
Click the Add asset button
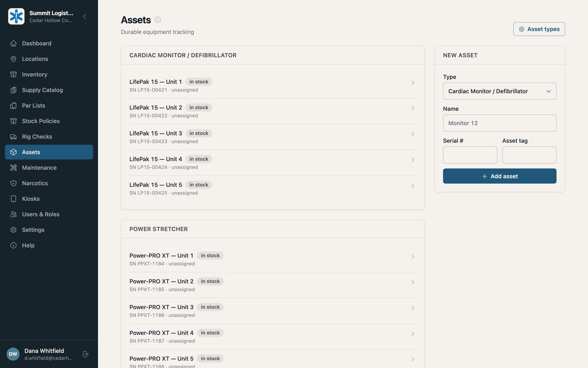(x=500, y=176)
